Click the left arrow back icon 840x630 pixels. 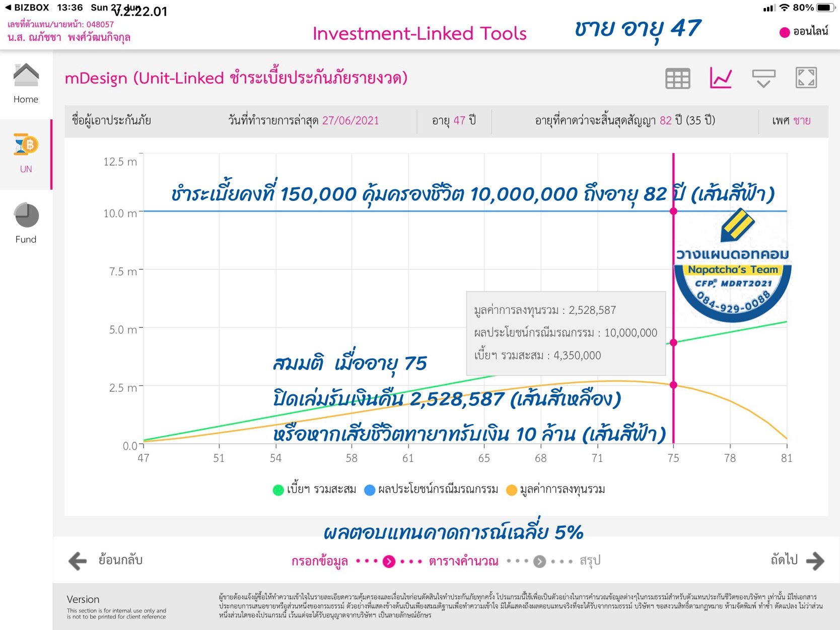coord(78,561)
